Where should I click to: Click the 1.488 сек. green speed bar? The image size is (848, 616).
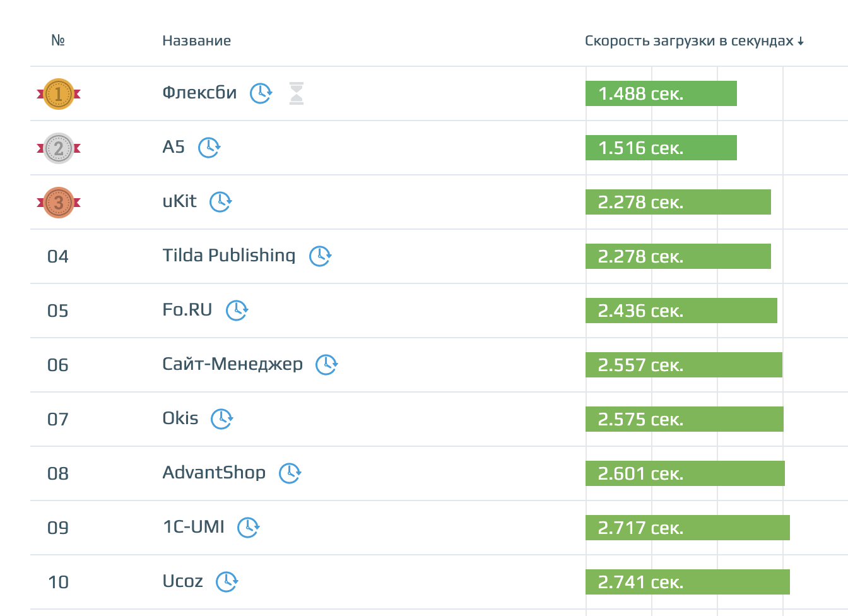661,93
